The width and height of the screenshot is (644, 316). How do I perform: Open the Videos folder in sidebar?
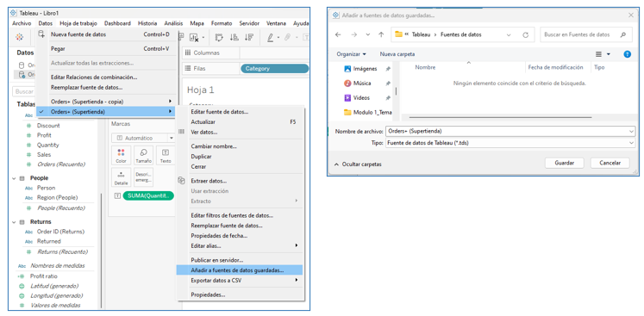point(357,97)
